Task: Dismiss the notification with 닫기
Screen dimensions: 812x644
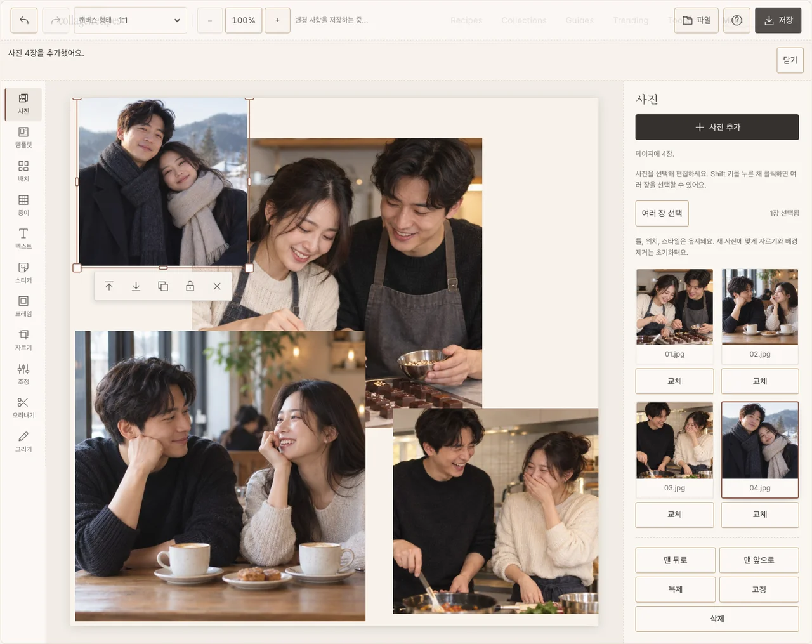Action: [790, 60]
